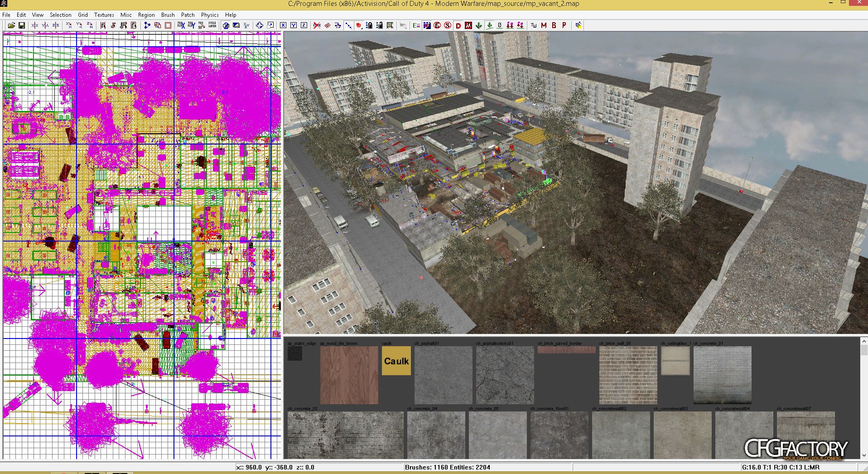Click the diagonal blue dotted line icon

pos(348,25)
